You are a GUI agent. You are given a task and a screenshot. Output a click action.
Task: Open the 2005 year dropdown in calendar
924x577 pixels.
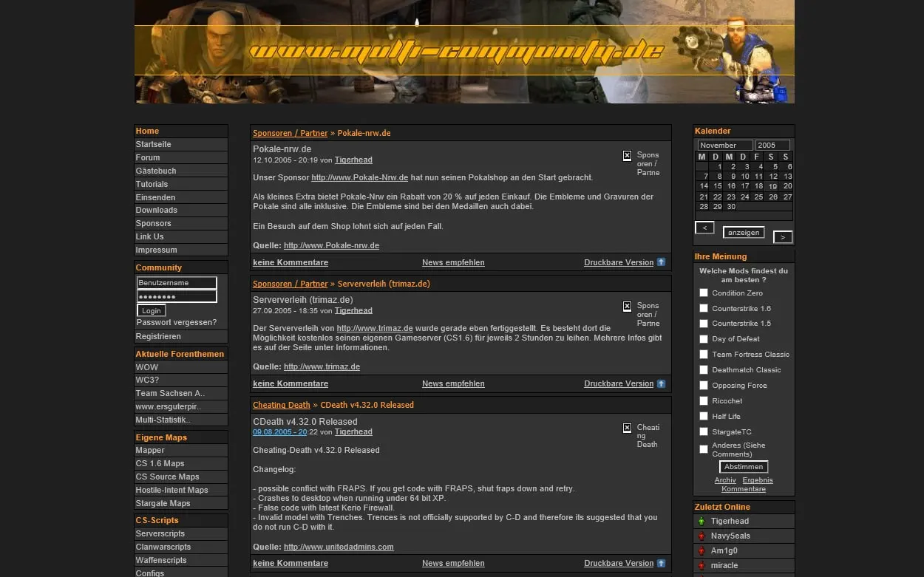point(772,146)
